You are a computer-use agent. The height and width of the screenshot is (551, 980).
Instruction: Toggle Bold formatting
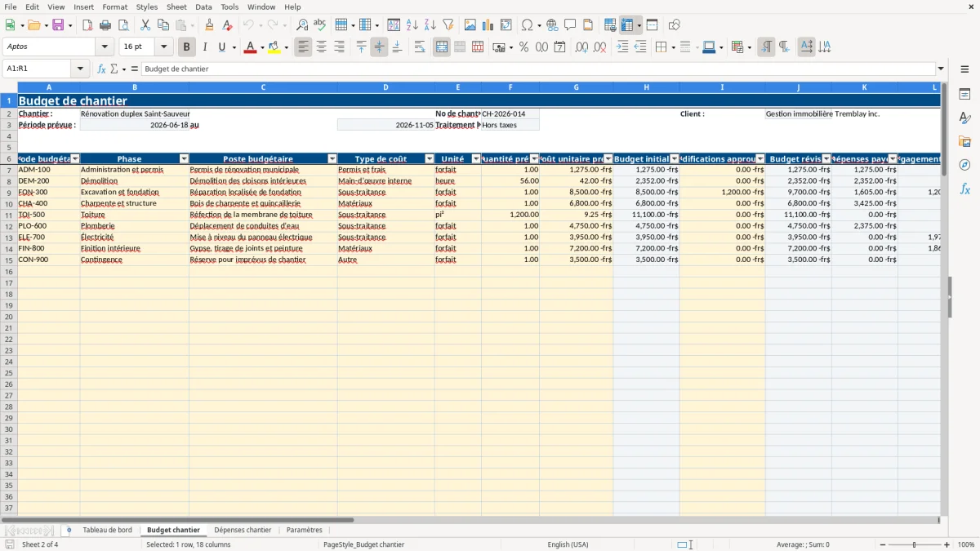tap(187, 47)
